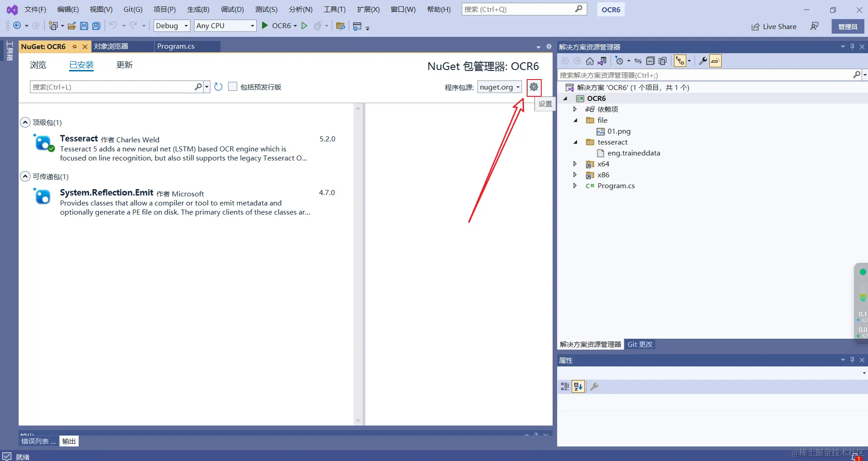Click the Home icon in Solution Explorer

(590, 61)
